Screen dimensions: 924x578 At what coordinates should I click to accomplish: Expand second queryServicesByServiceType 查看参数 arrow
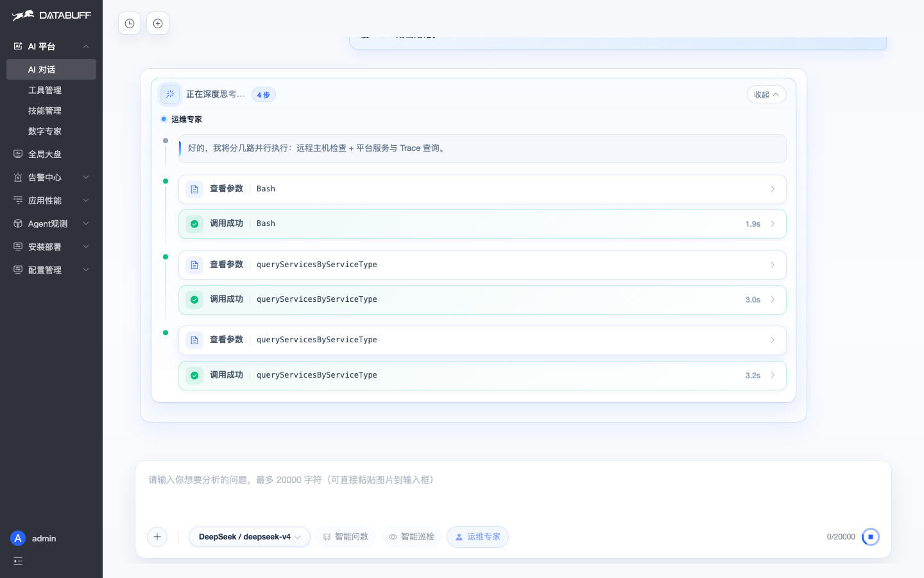(x=773, y=265)
